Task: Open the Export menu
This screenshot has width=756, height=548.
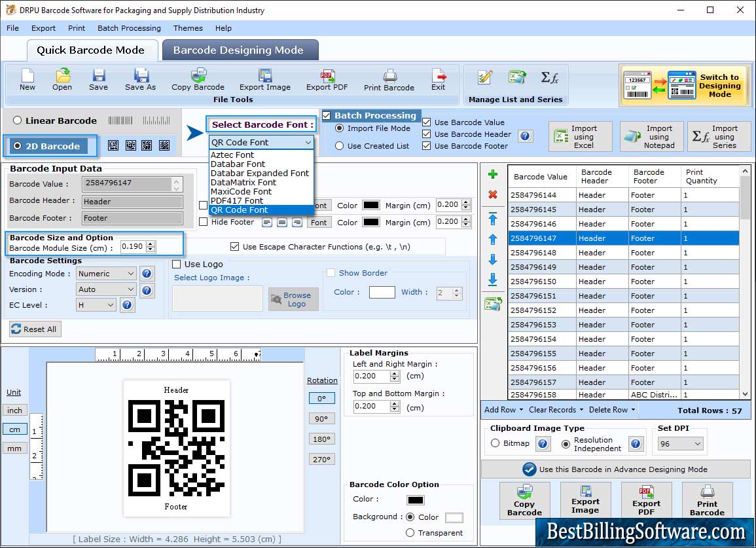Action: (43, 28)
